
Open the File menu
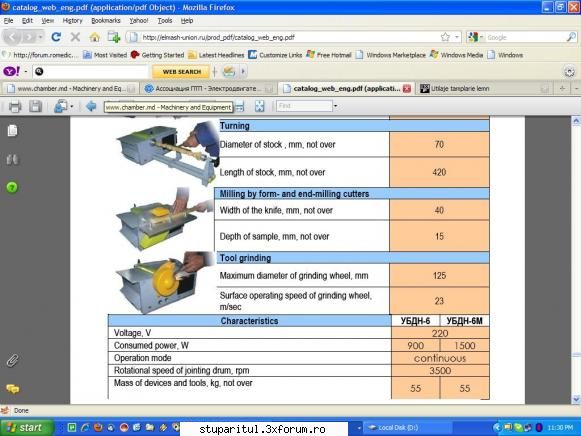9,21
